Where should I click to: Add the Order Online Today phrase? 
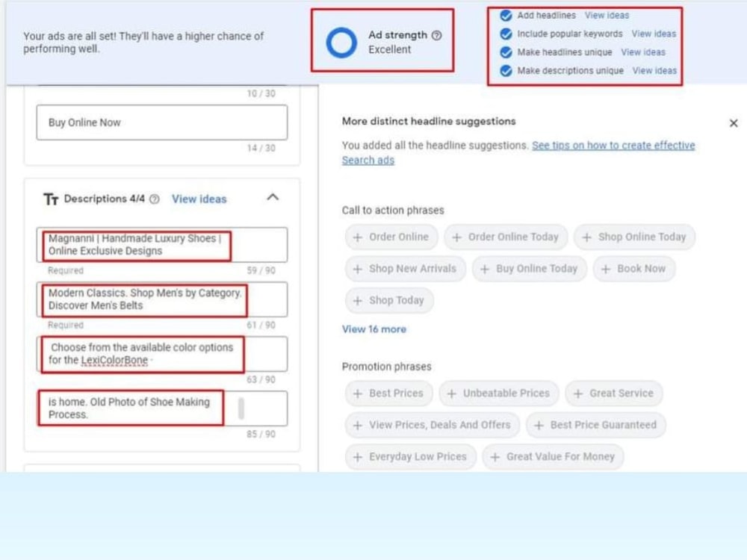pyautogui.click(x=506, y=237)
